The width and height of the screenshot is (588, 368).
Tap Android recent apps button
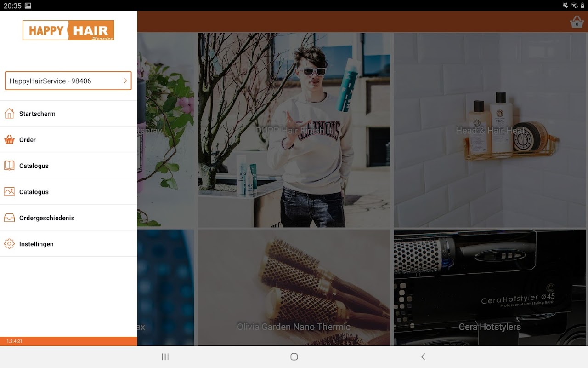165,357
